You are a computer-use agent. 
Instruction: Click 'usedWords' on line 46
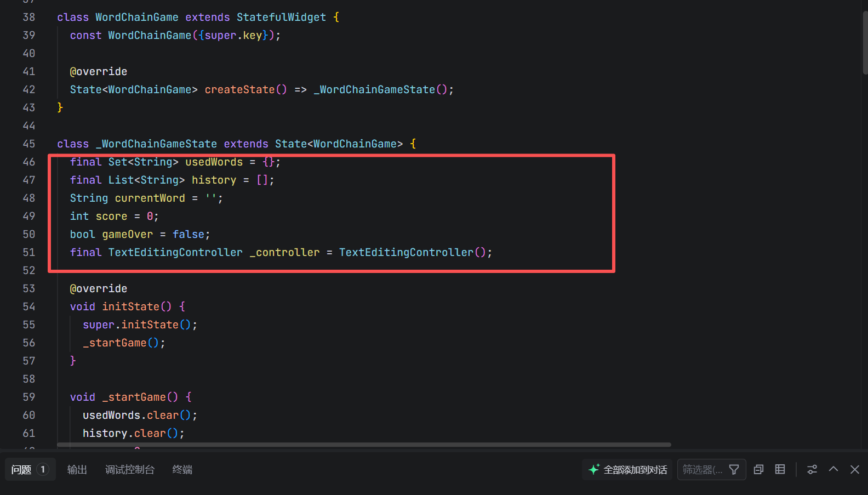214,162
